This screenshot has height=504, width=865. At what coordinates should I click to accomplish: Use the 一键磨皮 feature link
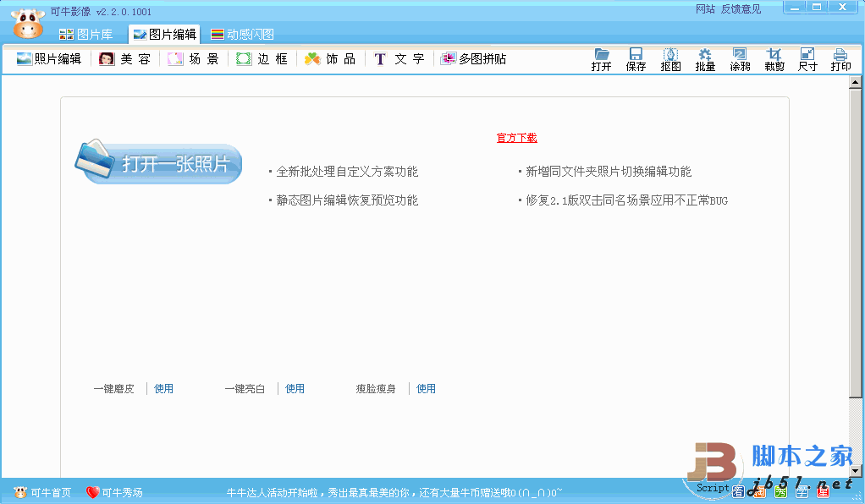coord(163,389)
